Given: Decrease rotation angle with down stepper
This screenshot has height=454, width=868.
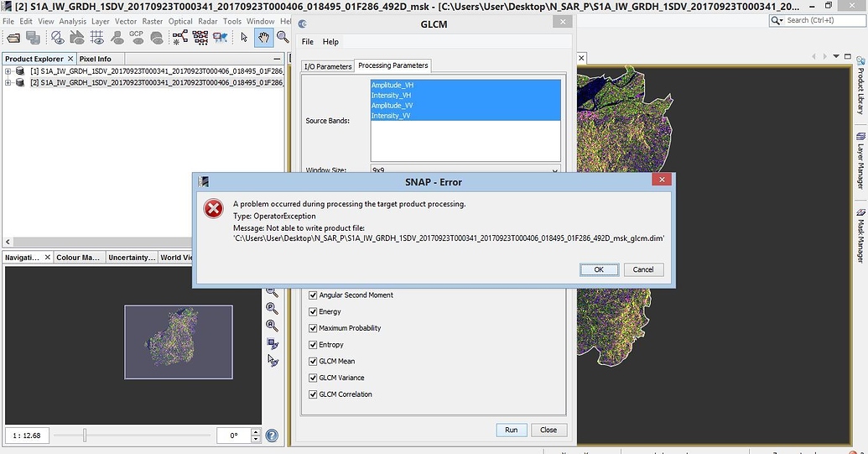Looking at the screenshot, I should 255,439.
